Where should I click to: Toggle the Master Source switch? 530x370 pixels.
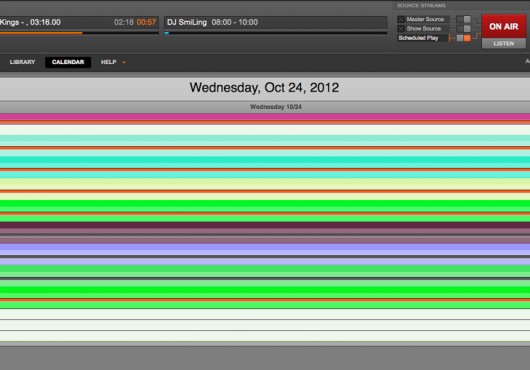(x=463, y=19)
